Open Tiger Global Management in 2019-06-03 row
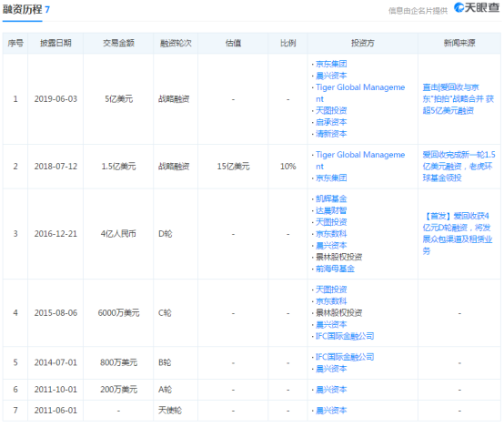Viewport: 504px width, 427px height. (360, 93)
